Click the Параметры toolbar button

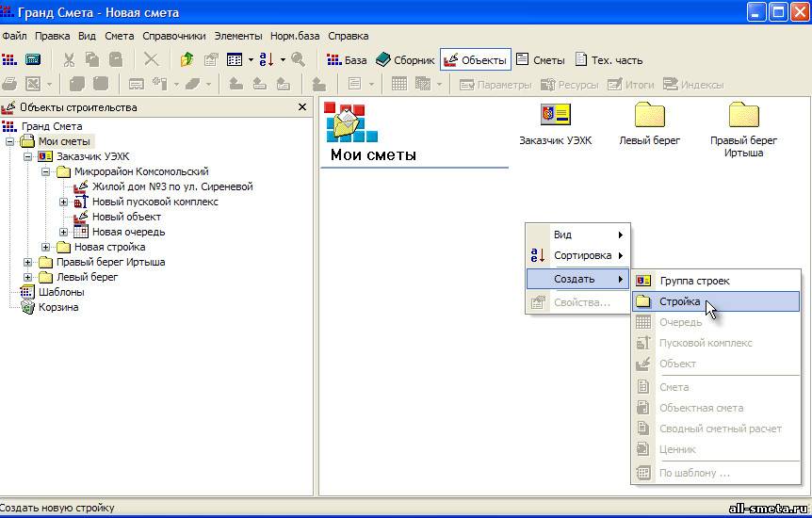(495, 85)
